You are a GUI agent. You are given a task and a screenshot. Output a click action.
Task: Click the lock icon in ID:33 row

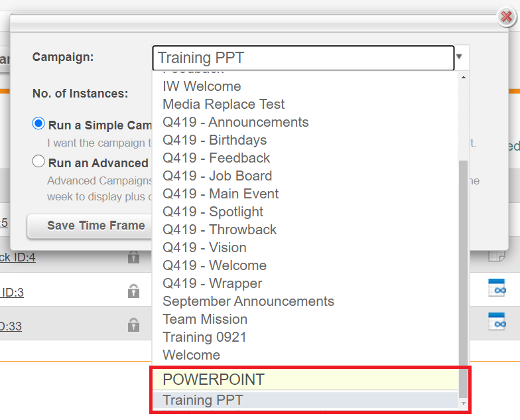(134, 325)
